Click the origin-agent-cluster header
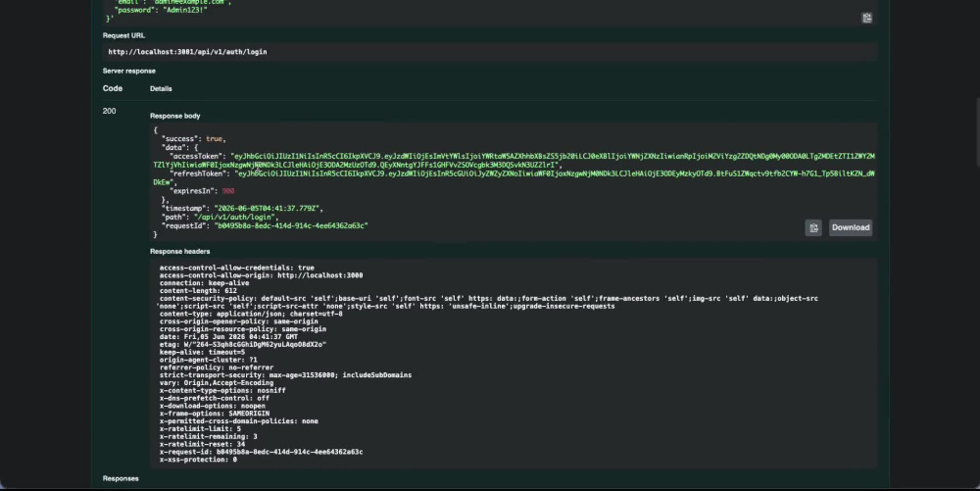This screenshot has height=491, width=980. (208, 360)
